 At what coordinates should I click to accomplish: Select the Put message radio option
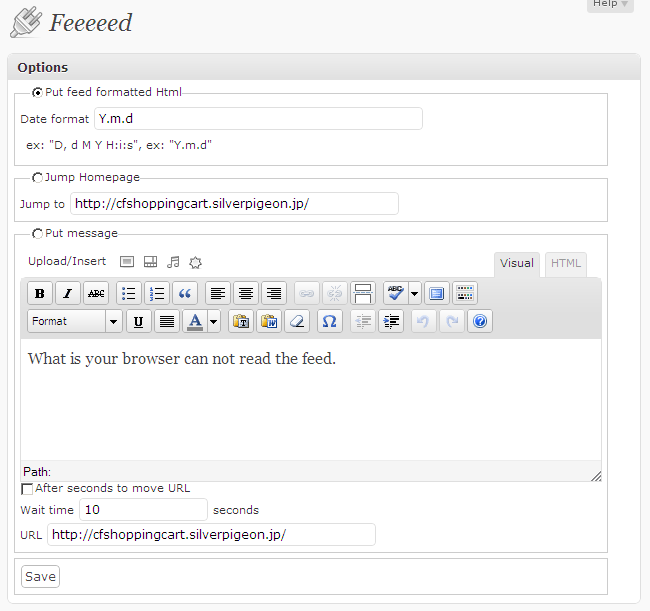[37, 234]
